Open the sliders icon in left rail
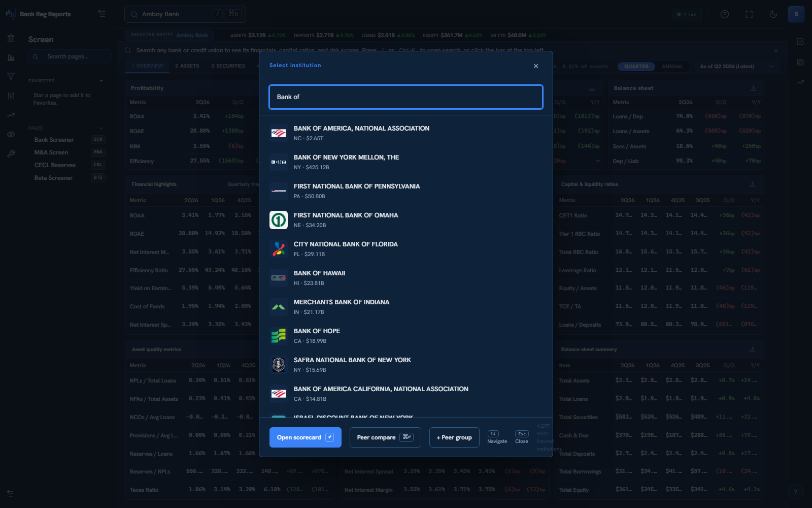Image resolution: width=812 pixels, height=508 pixels. click(x=11, y=96)
